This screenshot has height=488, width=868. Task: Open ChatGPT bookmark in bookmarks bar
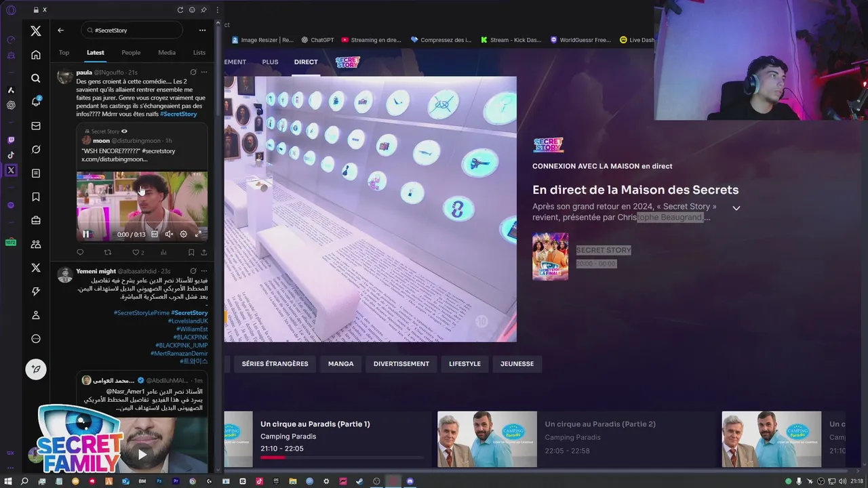pos(317,40)
